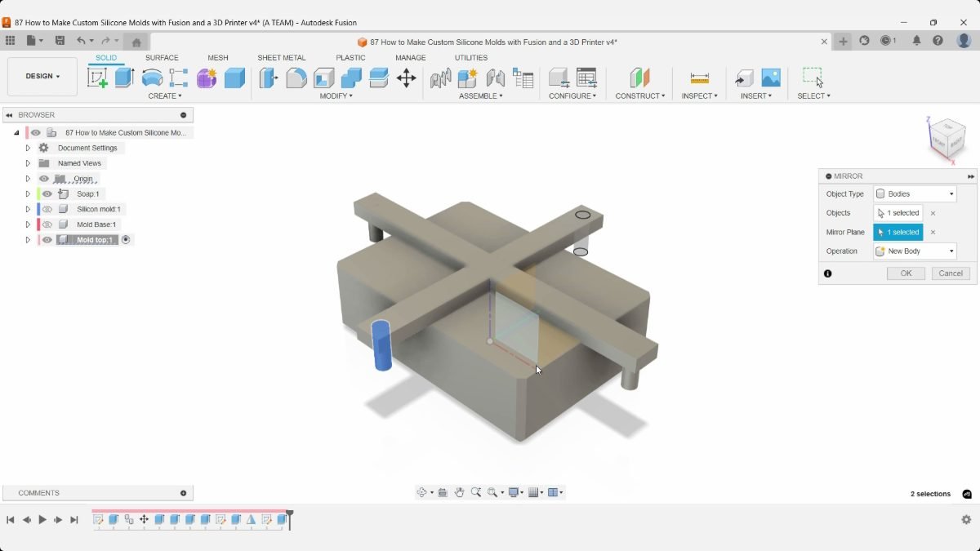Image resolution: width=980 pixels, height=551 pixels.
Task: Select the Shell tool
Action: click(x=324, y=78)
